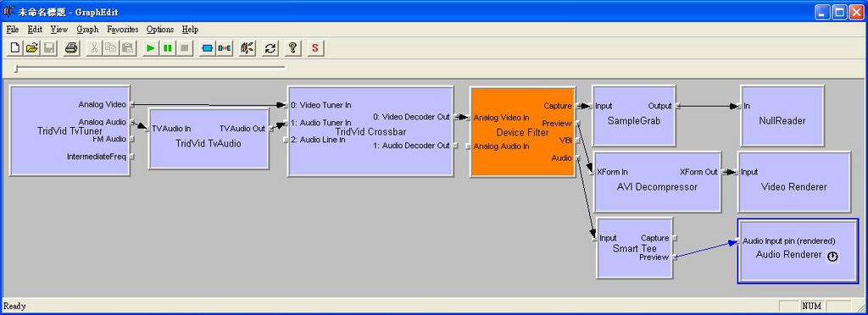The width and height of the screenshot is (868, 315).
Task: Select the TridVid TvTuner filter
Action: pyautogui.click(x=70, y=131)
